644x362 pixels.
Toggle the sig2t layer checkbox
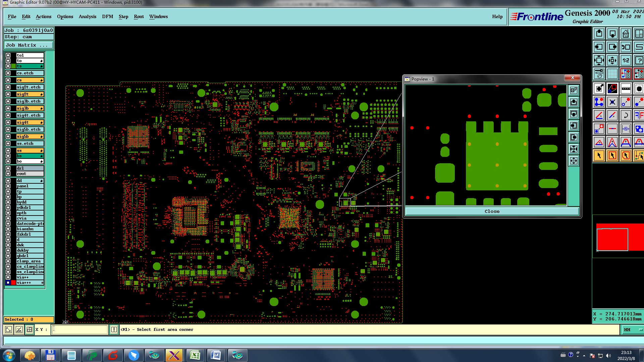point(8,94)
